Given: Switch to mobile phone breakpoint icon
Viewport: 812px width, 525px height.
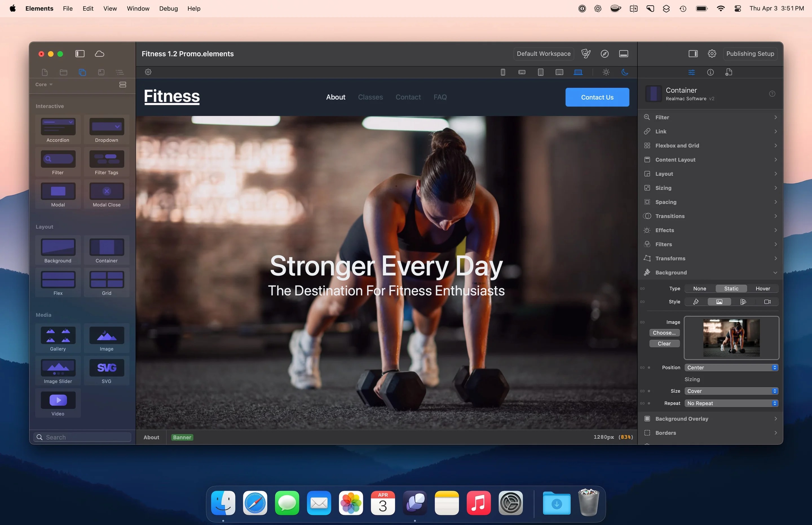Looking at the screenshot, I should click(x=503, y=72).
